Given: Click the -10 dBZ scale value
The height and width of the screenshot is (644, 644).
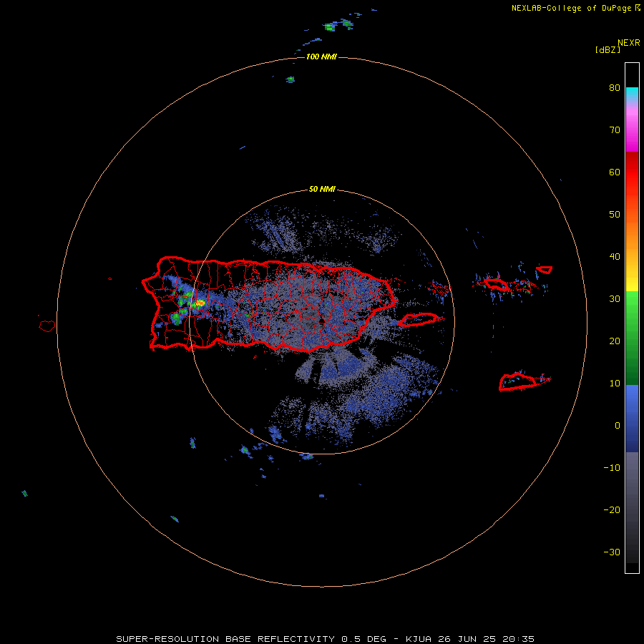Looking at the screenshot, I should coord(612,468).
